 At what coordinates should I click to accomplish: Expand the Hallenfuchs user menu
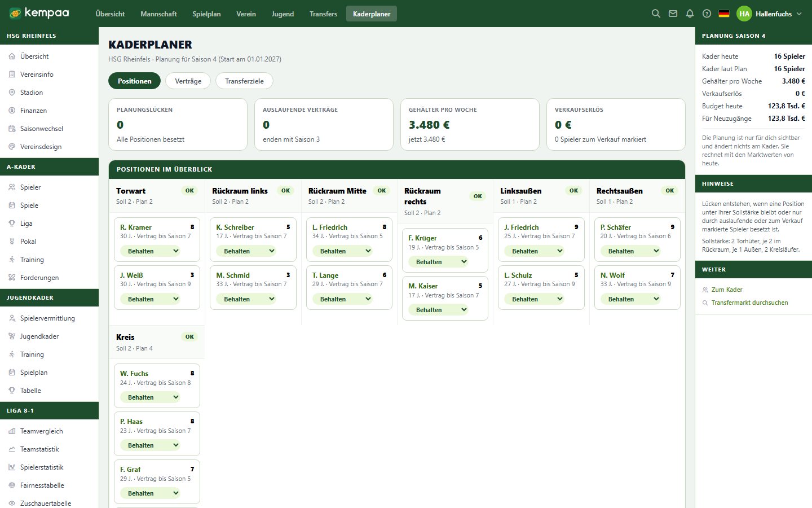tap(770, 14)
